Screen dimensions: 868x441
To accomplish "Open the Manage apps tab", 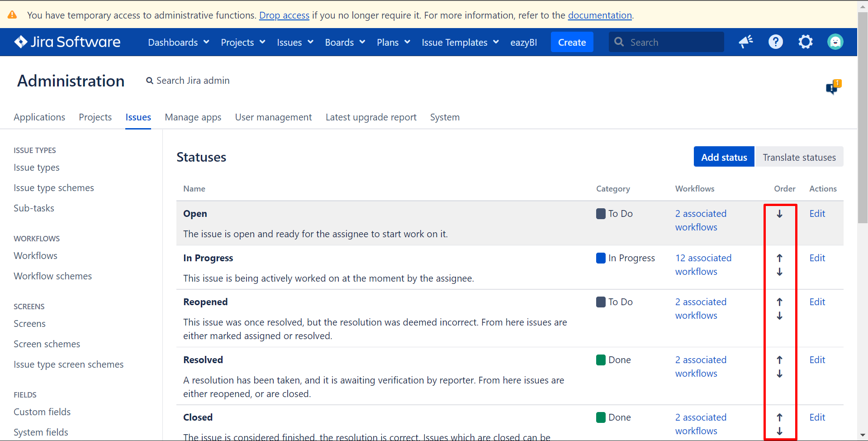I will tap(193, 117).
